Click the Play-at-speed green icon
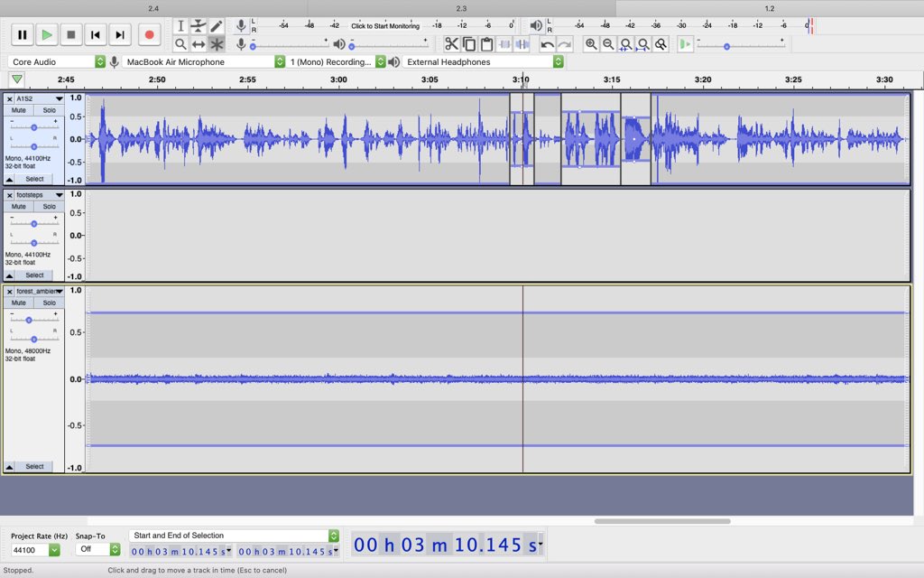The height and width of the screenshot is (578, 924). click(x=684, y=44)
